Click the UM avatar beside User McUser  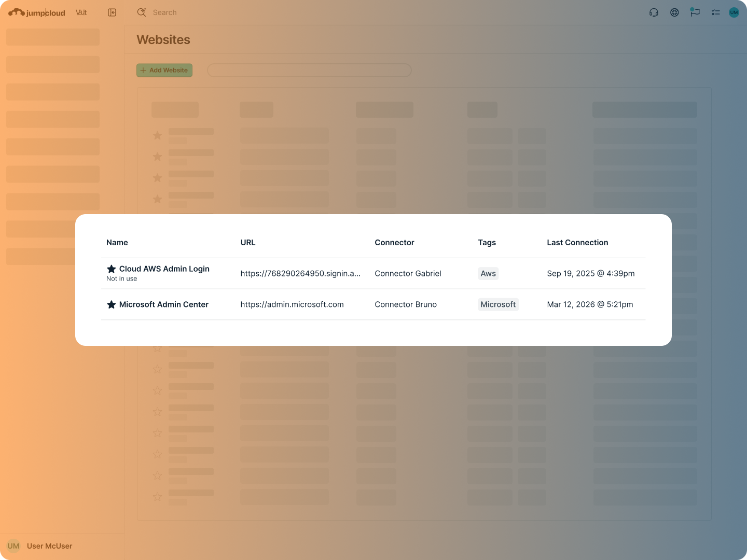pyautogui.click(x=13, y=546)
